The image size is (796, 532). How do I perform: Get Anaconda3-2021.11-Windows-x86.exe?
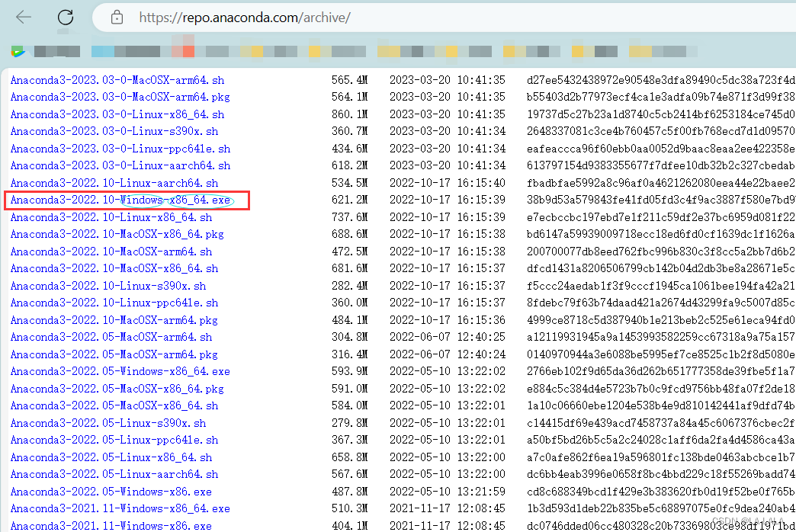[x=111, y=526]
